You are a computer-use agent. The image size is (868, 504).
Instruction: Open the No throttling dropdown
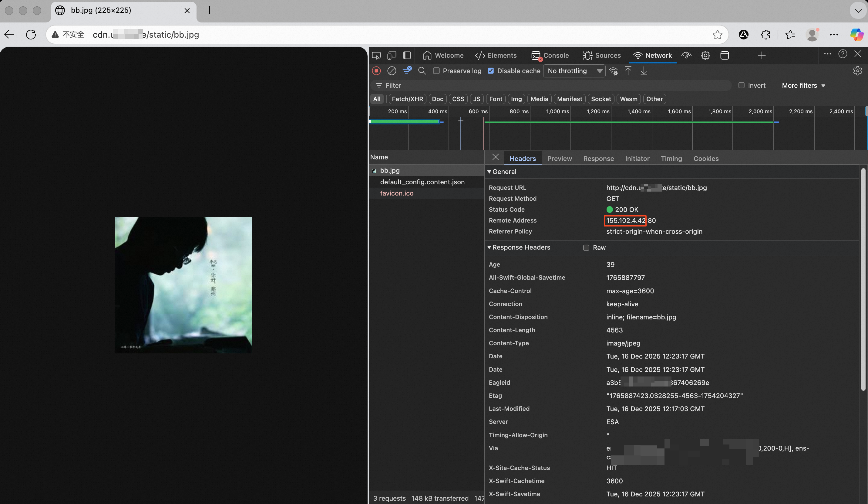click(x=574, y=71)
